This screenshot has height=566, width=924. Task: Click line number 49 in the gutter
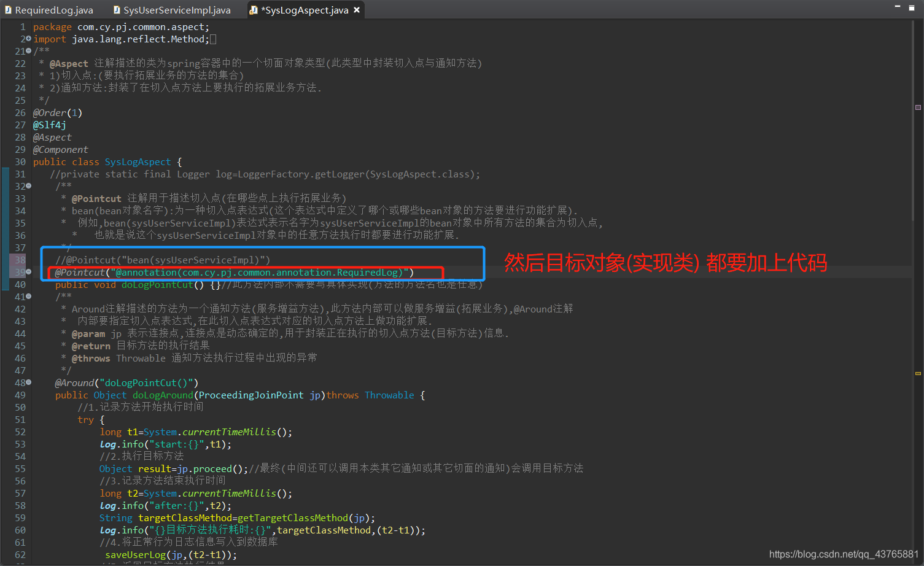(20, 395)
